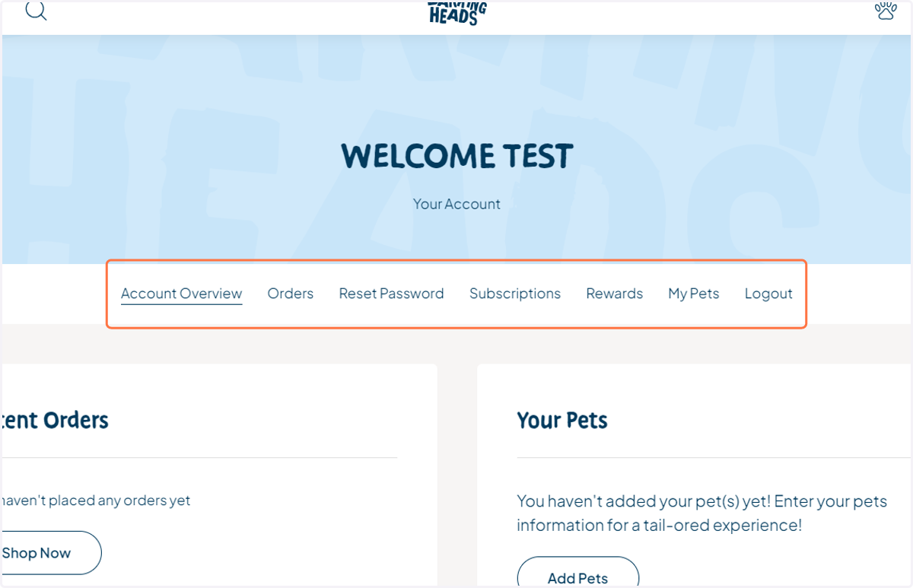The image size is (913, 588).
Task: Go to Barking Heads logo home
Action: (x=456, y=13)
